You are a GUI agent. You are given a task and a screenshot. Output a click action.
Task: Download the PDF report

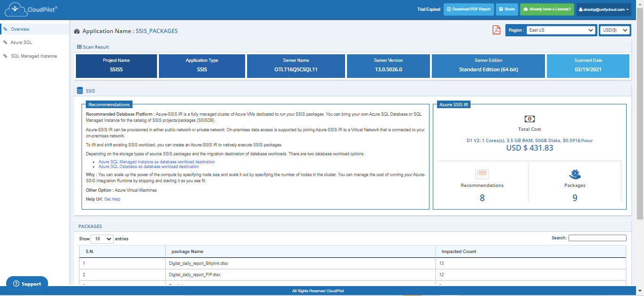469,9
